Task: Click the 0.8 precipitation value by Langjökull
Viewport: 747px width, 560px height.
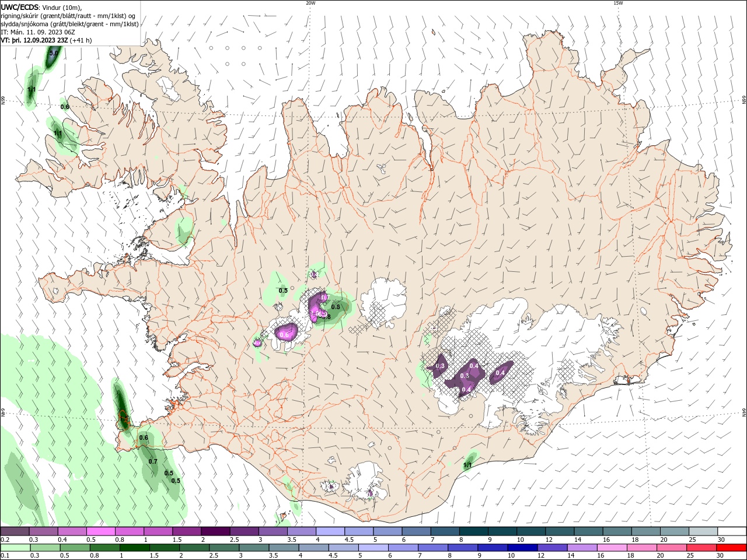Action: click(x=336, y=306)
